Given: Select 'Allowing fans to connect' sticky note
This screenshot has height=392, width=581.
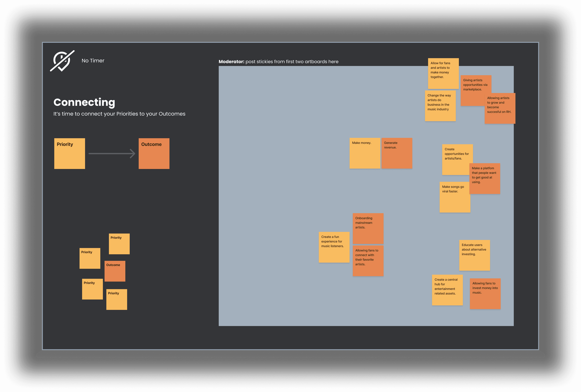Looking at the screenshot, I should (368, 261).
